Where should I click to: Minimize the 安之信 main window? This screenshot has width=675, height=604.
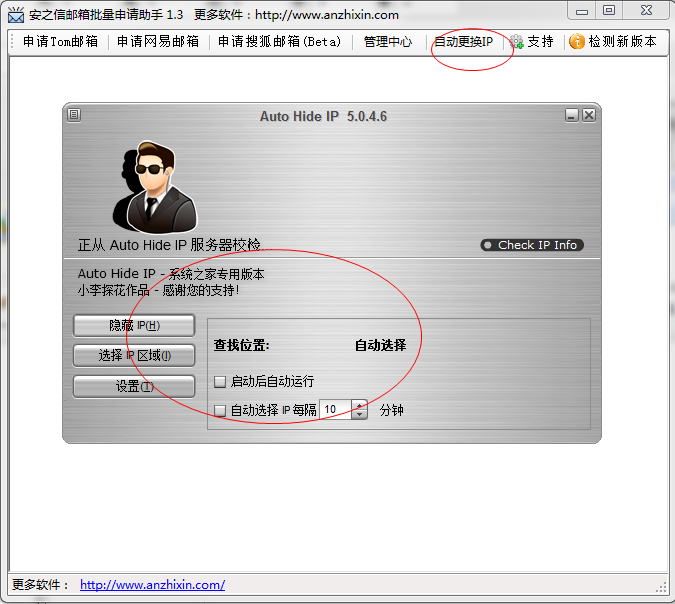[x=582, y=11]
